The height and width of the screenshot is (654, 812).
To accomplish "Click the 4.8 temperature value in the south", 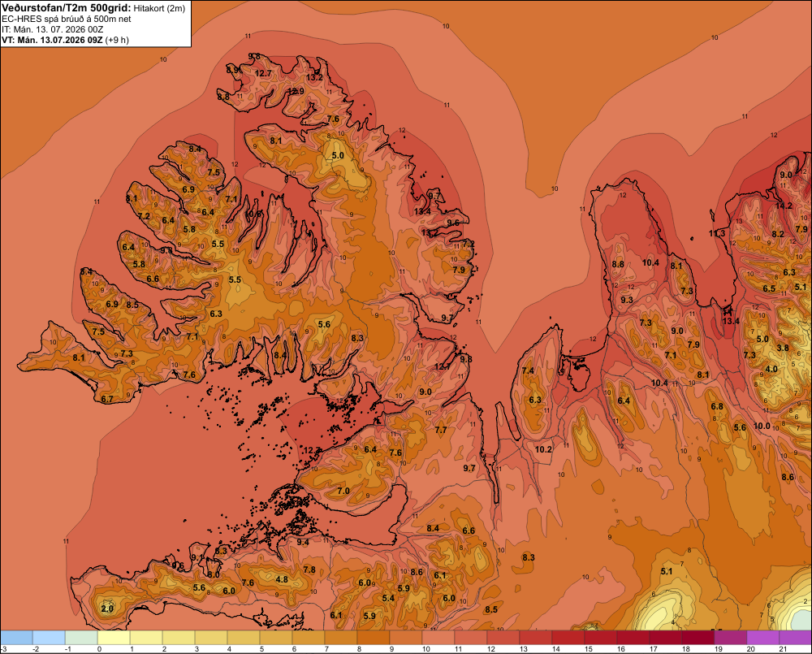I will pyautogui.click(x=282, y=579).
